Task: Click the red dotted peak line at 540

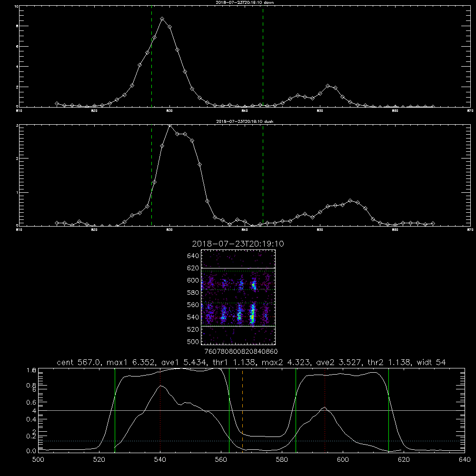Action: (160, 410)
